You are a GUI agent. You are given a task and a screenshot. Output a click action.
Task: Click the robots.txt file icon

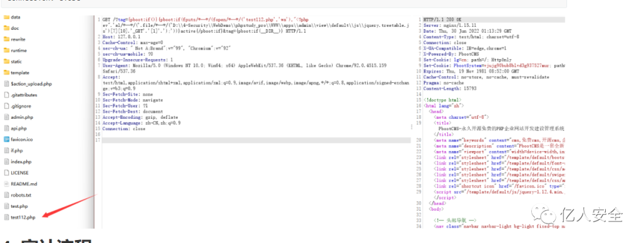[6, 195]
